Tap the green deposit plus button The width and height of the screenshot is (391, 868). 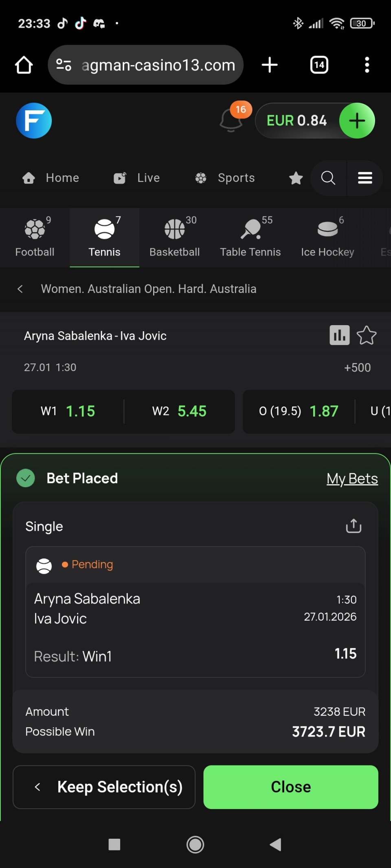point(357,121)
